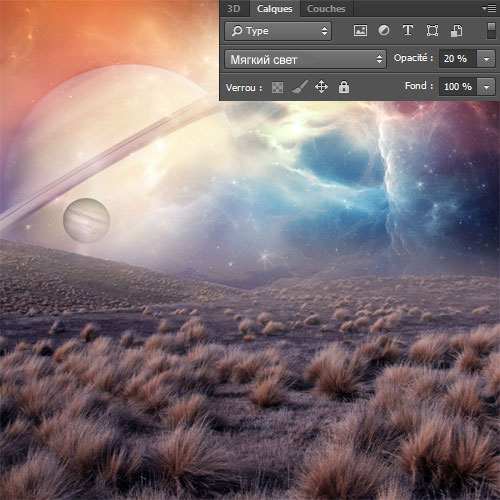This screenshot has width=500, height=500.
Task: Click the Fond value field 100 %
Action: (458, 87)
